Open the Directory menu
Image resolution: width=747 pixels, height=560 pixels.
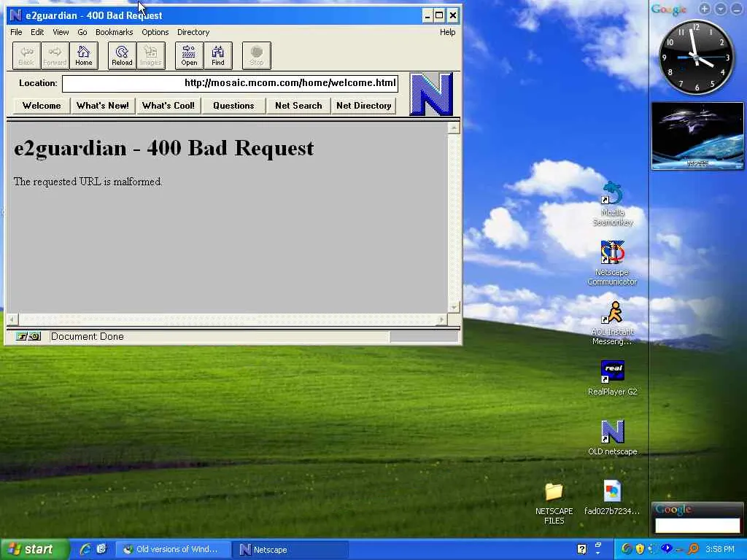[x=193, y=32]
